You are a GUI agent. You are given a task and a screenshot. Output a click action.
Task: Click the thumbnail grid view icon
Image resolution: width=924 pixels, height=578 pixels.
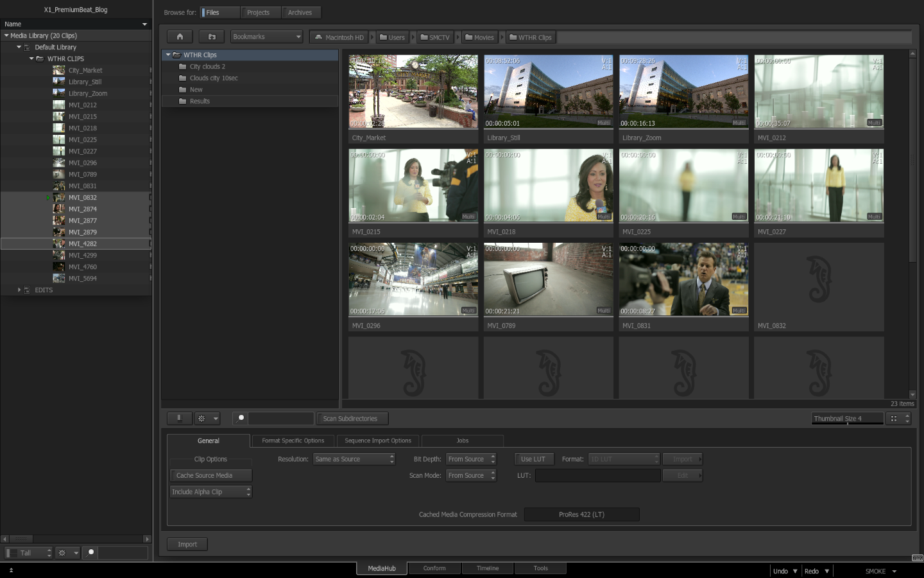(x=894, y=418)
